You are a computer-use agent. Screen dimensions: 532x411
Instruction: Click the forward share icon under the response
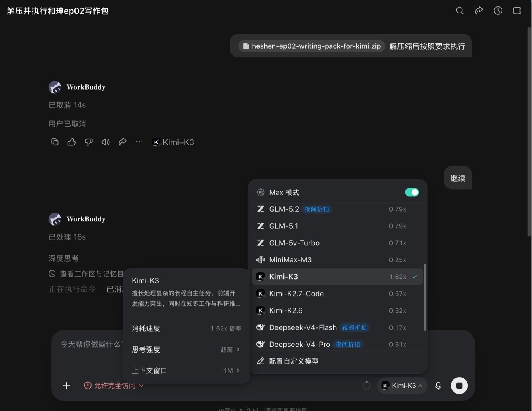click(x=122, y=142)
